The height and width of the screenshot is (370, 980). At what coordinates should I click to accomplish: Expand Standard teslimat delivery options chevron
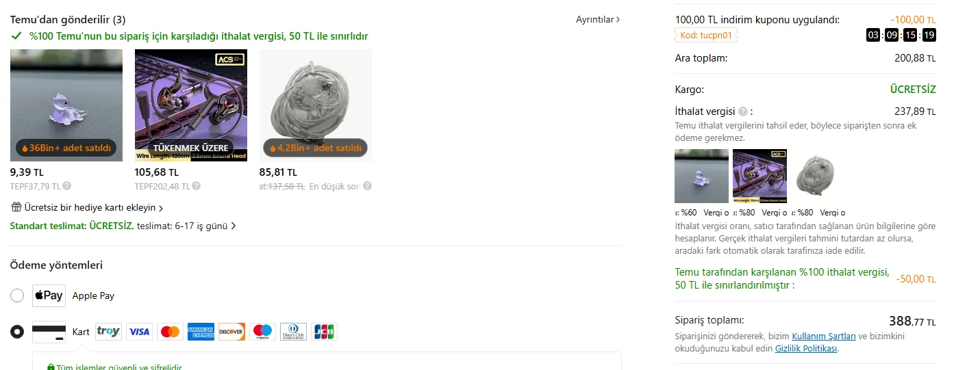234,226
